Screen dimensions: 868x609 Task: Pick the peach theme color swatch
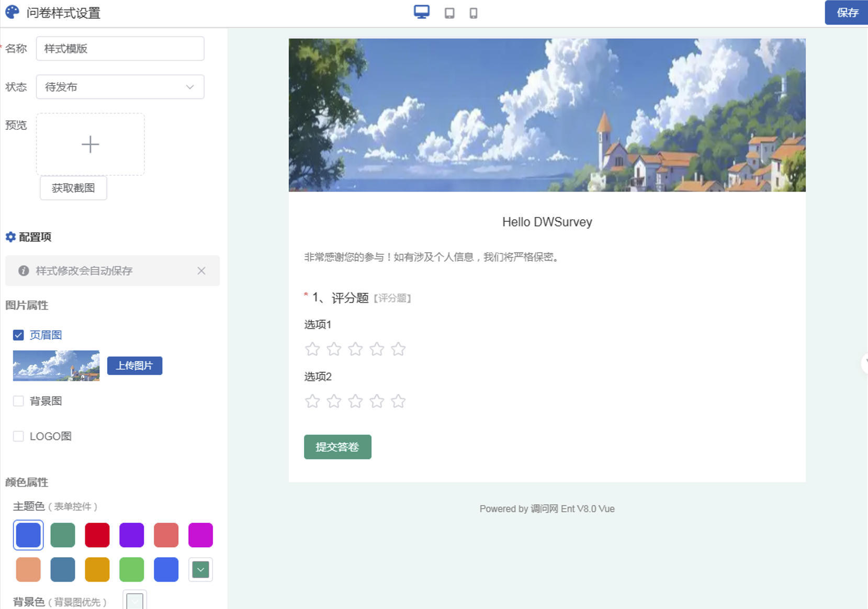28,569
